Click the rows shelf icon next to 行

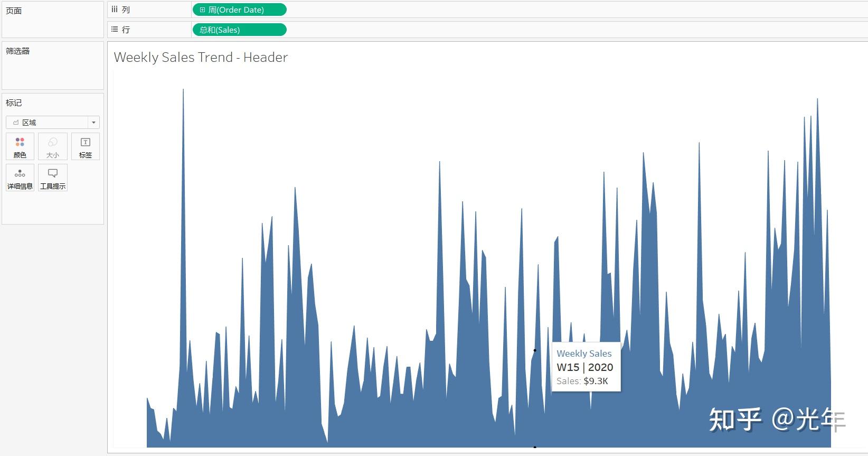115,30
